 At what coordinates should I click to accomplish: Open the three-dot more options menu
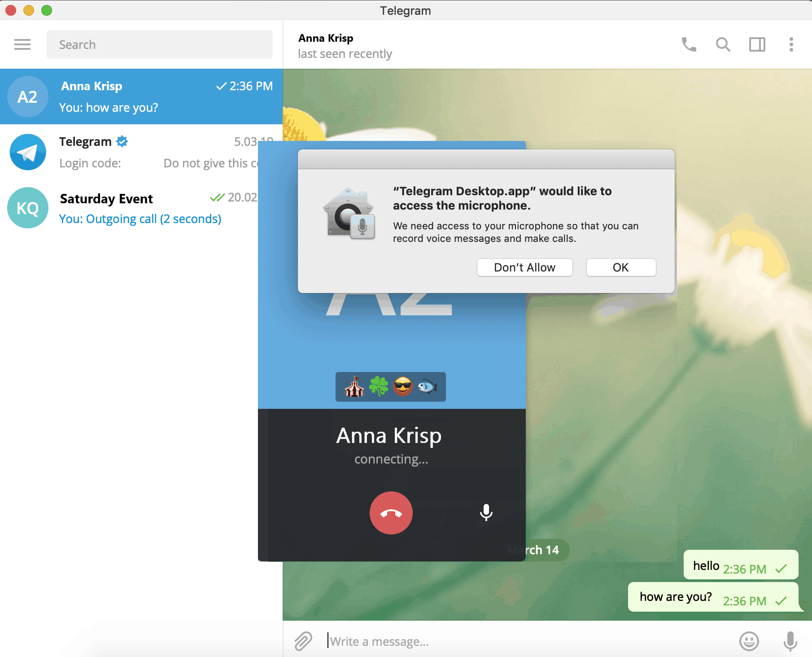791,44
